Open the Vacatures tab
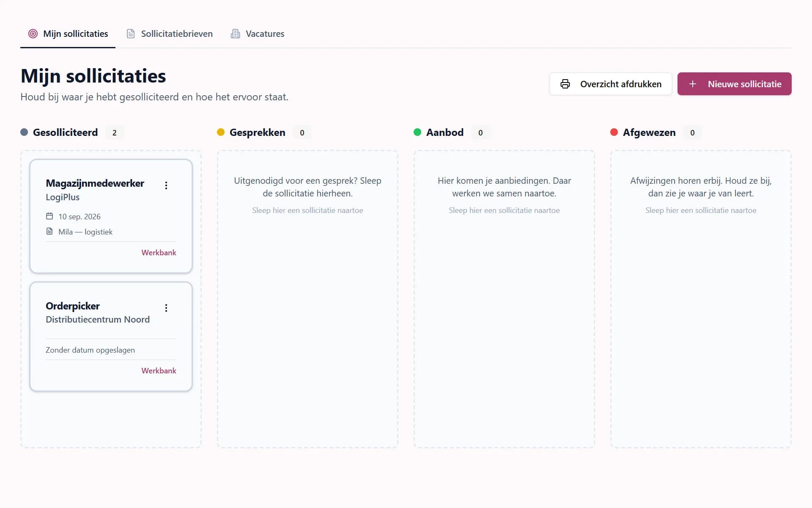Screen dimensions: 812x508 click(258, 34)
